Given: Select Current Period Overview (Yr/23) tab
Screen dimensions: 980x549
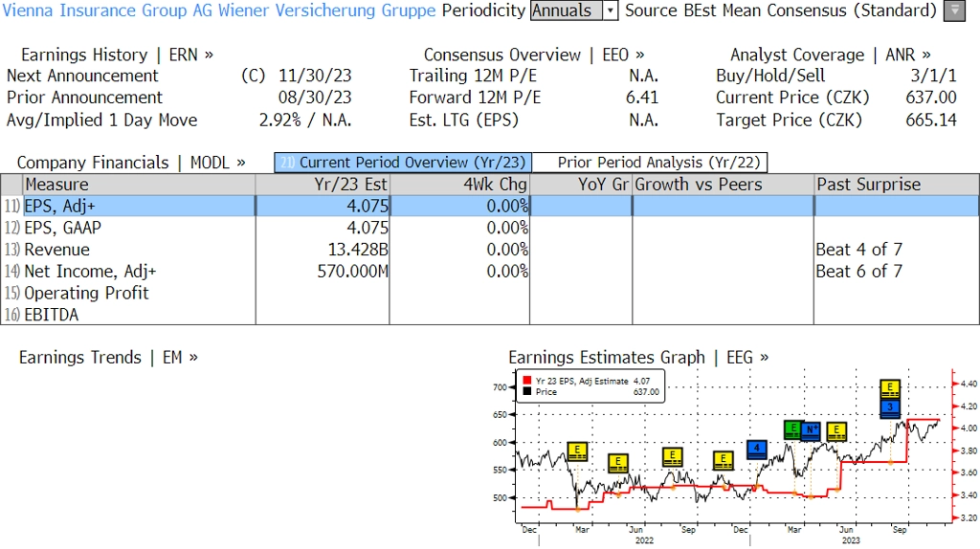Looking at the screenshot, I should click(403, 163).
